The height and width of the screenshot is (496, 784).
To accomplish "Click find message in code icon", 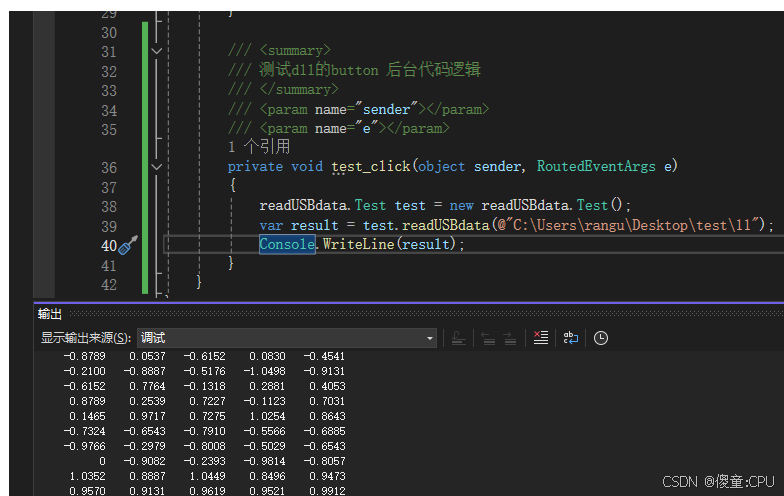I will (x=458, y=338).
